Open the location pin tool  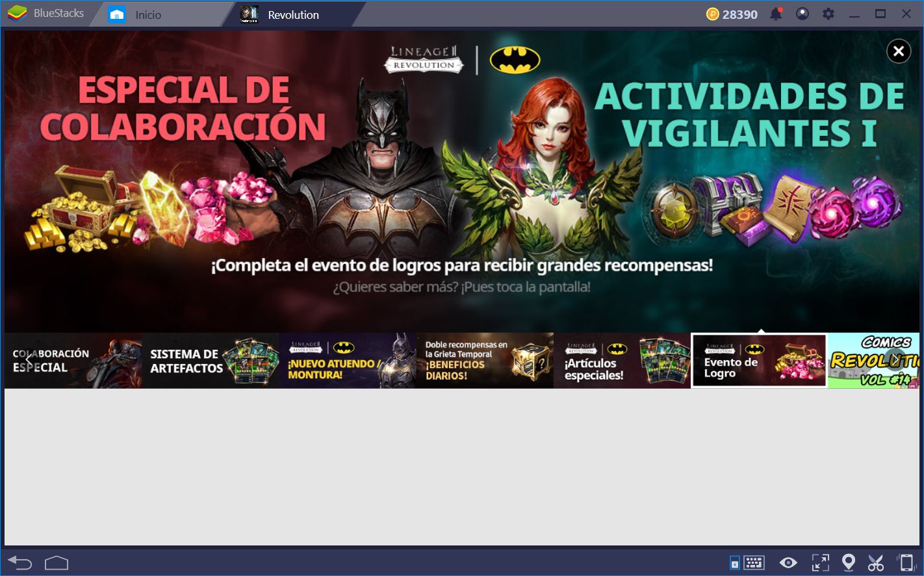pos(849,562)
